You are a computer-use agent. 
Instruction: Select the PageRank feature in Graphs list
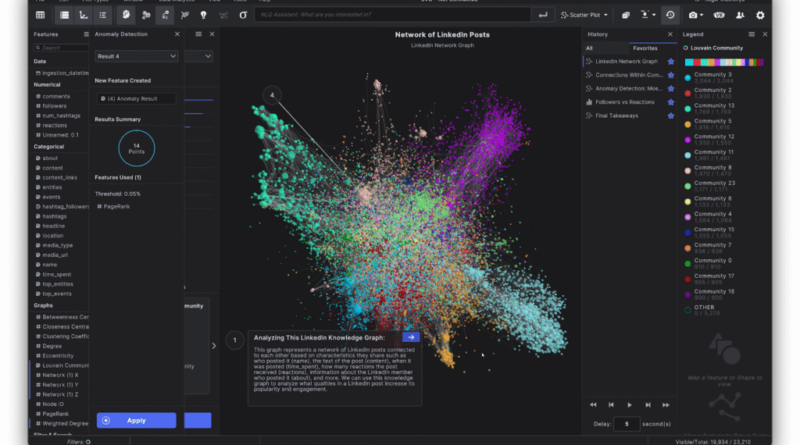pyautogui.click(x=56, y=414)
